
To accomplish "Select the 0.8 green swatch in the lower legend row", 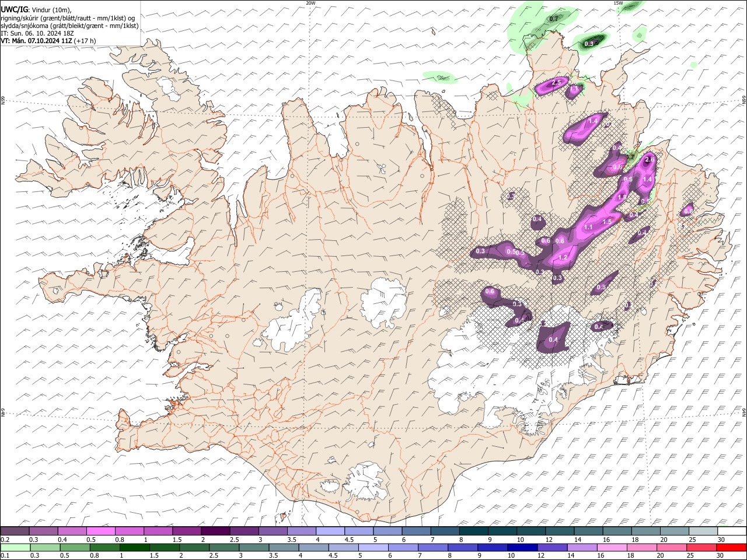I will (104, 548).
